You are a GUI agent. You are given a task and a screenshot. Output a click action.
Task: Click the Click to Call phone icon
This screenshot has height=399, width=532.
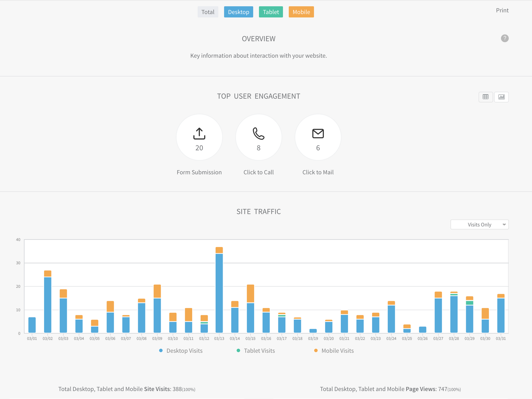coord(259,134)
